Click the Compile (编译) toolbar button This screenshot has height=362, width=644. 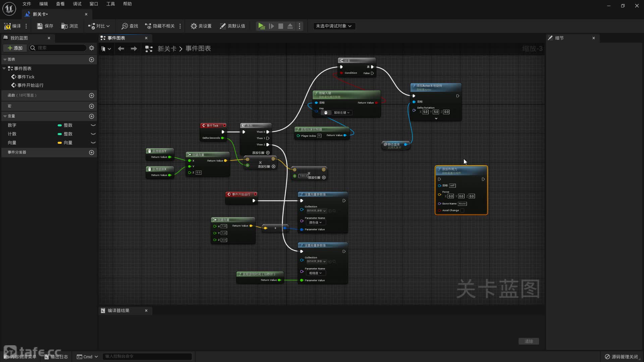click(12, 26)
